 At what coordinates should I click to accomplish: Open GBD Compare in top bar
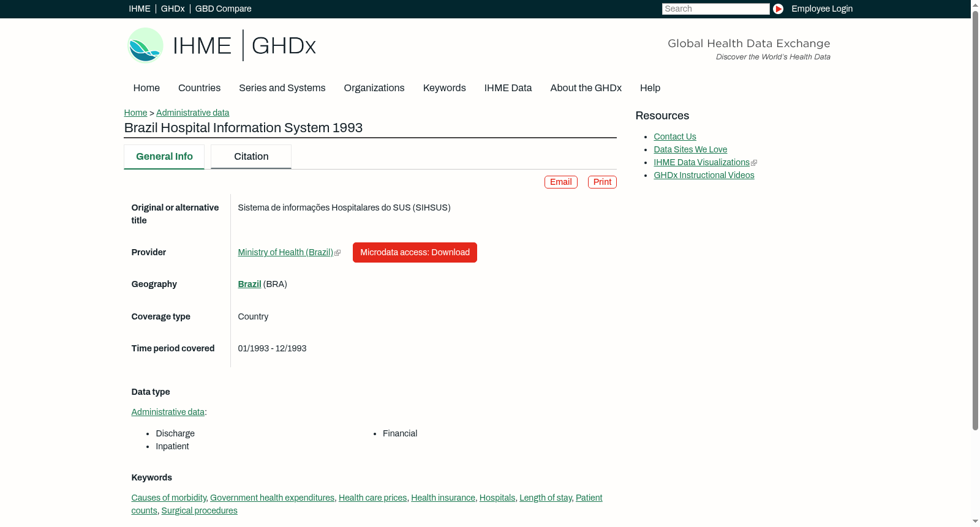(224, 9)
